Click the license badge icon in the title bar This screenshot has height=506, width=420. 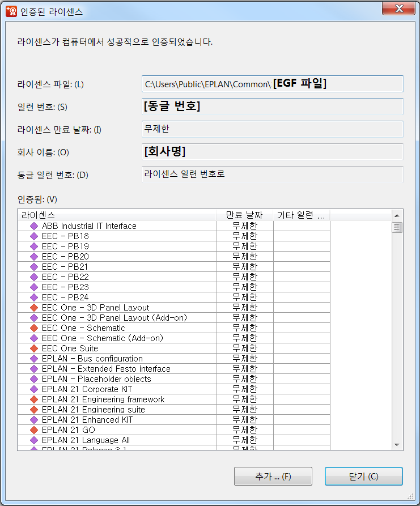11,11
